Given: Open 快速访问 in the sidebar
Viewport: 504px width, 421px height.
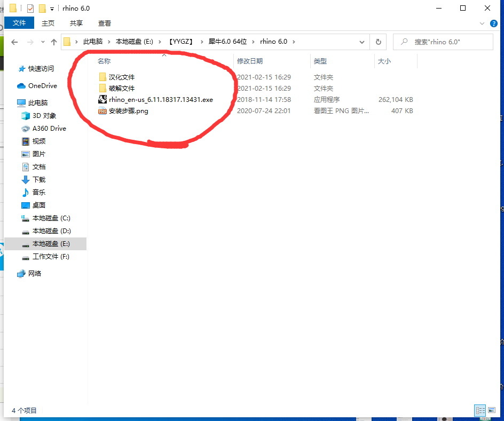Looking at the screenshot, I should tap(41, 69).
